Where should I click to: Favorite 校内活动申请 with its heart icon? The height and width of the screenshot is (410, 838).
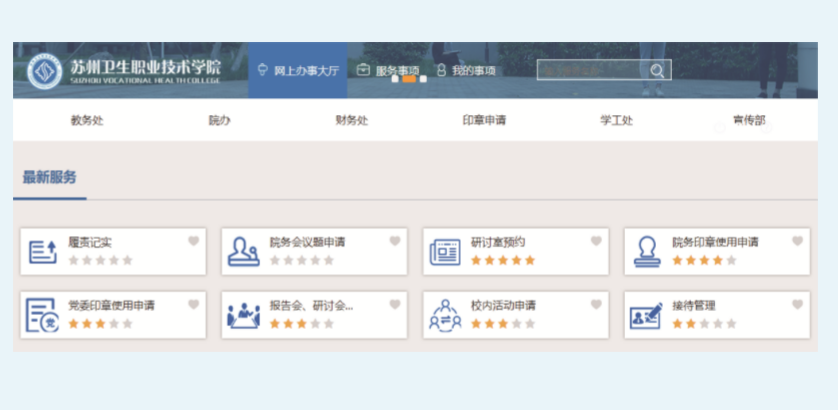click(596, 305)
